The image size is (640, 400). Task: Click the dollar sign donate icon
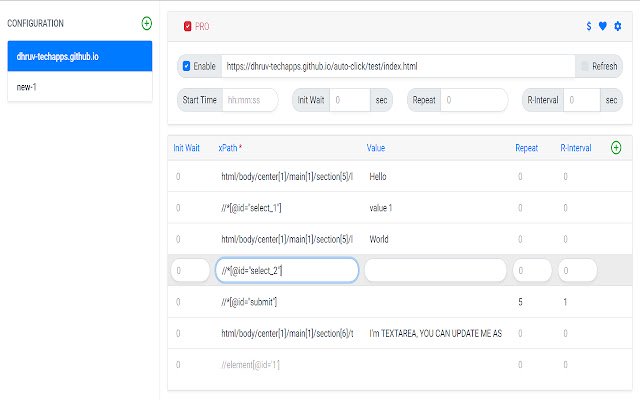589,26
